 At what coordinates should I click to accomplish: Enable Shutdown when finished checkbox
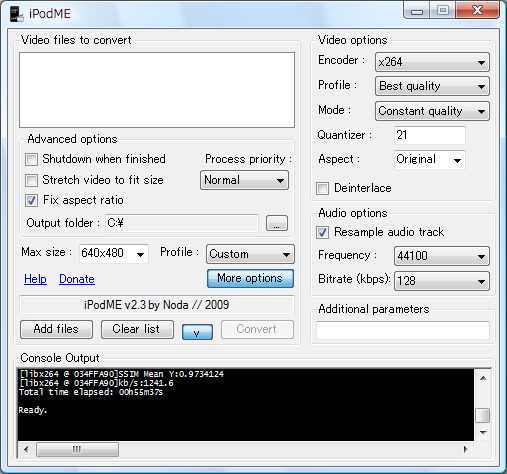pyautogui.click(x=31, y=159)
